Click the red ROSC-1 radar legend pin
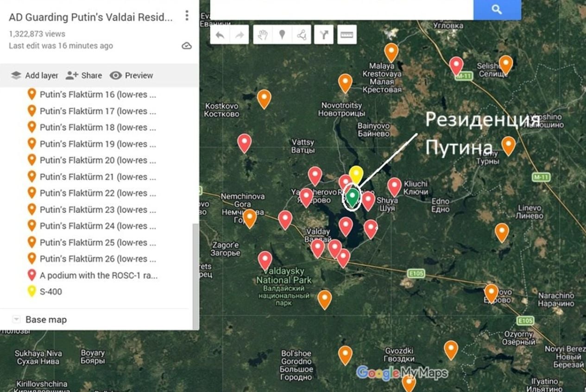The image size is (586, 392). point(31,275)
